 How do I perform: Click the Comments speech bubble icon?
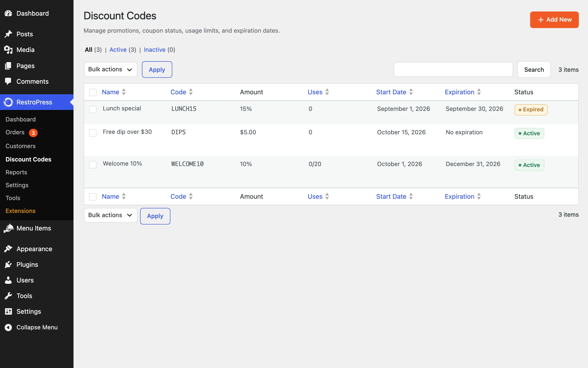8,81
